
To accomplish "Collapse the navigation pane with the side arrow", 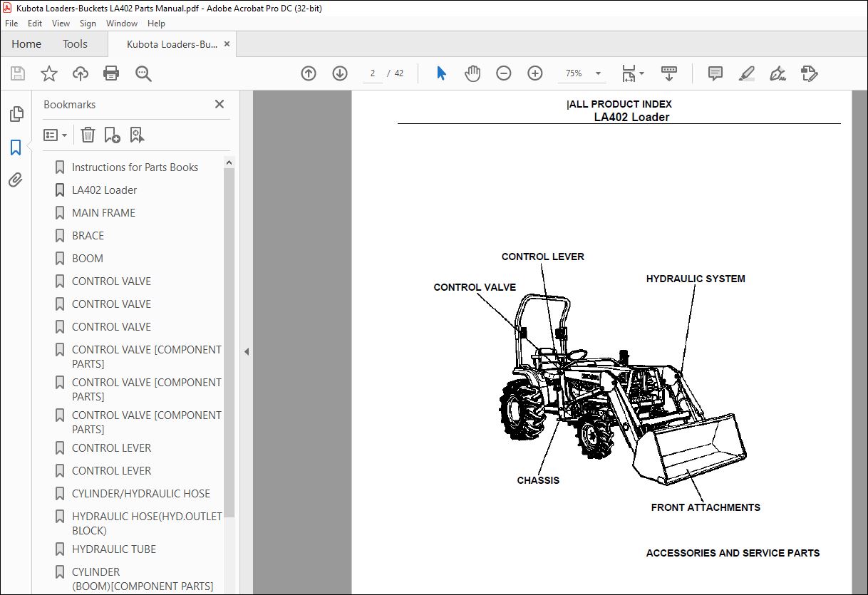I will [246, 351].
